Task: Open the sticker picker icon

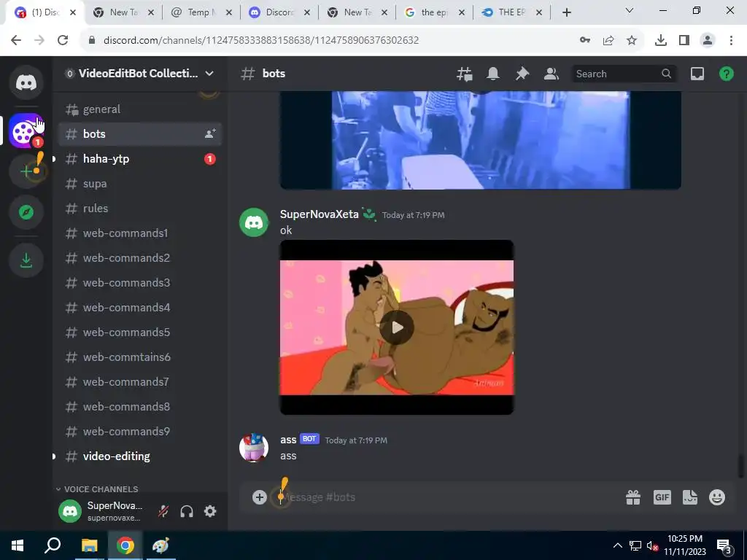Action: click(690, 497)
